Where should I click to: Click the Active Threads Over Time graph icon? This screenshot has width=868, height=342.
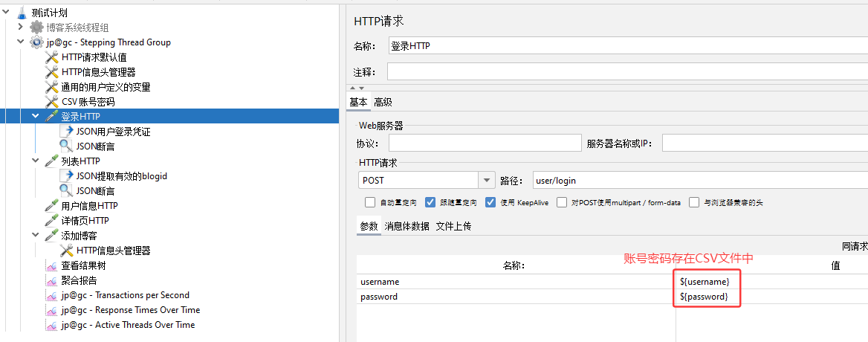[x=52, y=326]
